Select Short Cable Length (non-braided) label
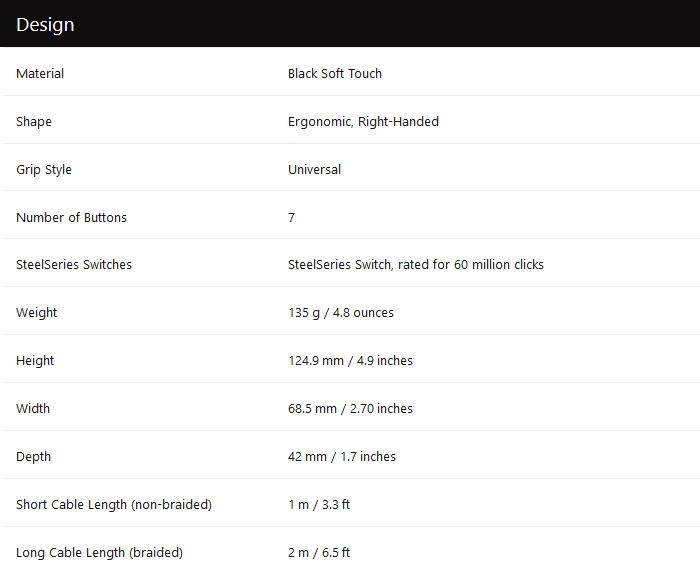Screen dimensions: 700x582 pyautogui.click(x=114, y=505)
